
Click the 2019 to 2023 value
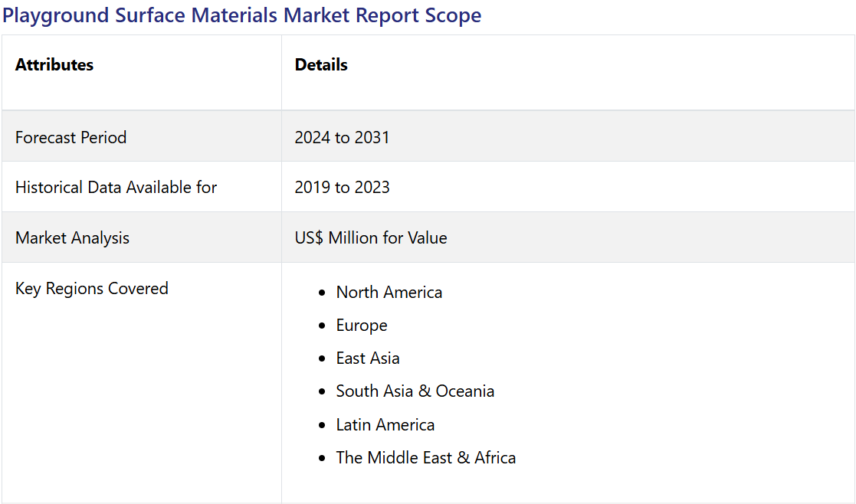pyautogui.click(x=342, y=188)
